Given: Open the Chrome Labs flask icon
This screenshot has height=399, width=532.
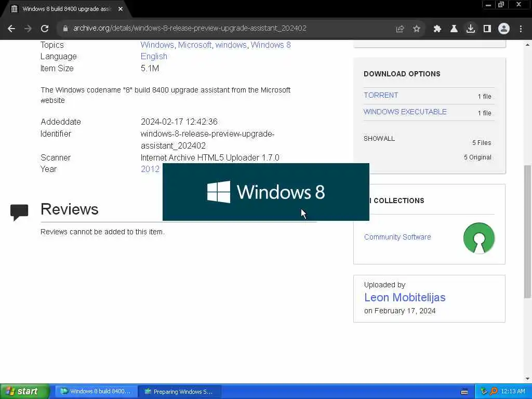Looking at the screenshot, I should pos(454,29).
